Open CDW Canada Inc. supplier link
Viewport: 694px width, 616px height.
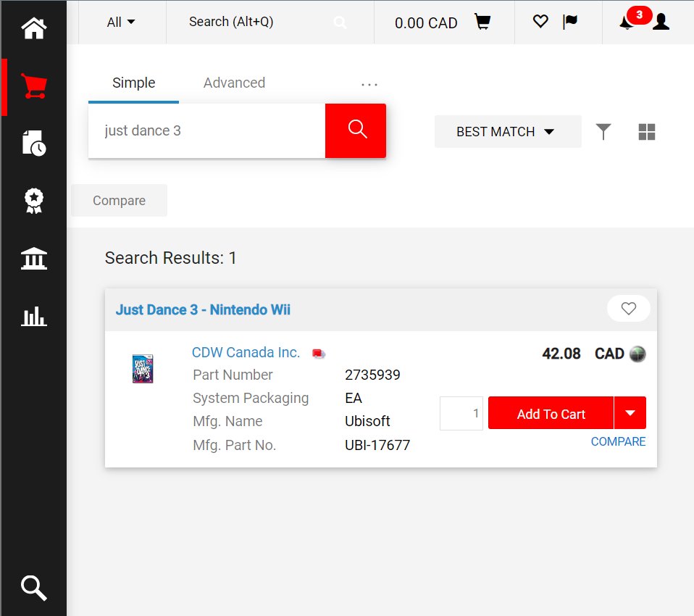(x=246, y=352)
